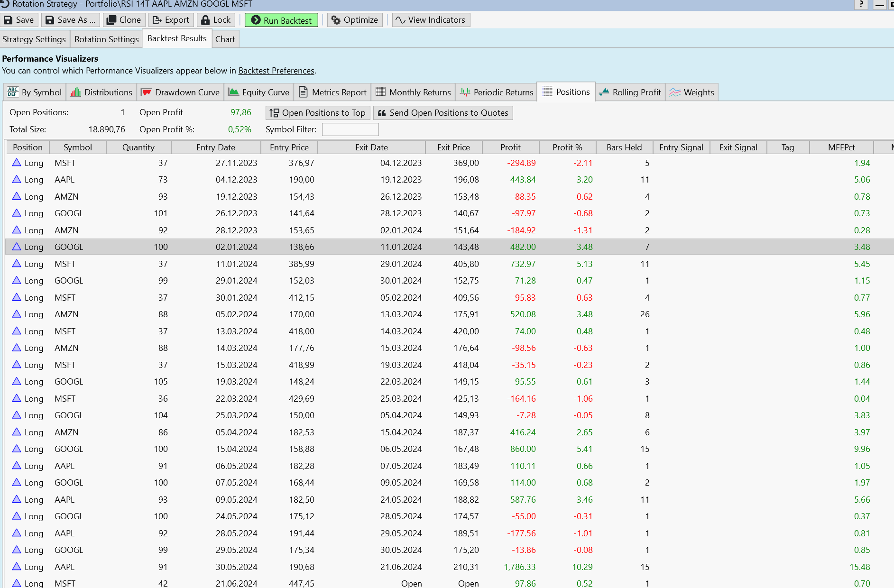Click the Export icon in toolbar

157,20
